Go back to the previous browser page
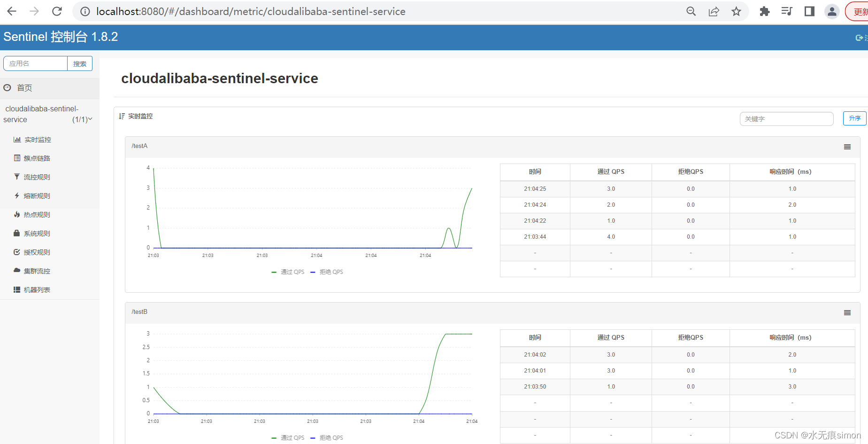868x444 pixels. 12,11
